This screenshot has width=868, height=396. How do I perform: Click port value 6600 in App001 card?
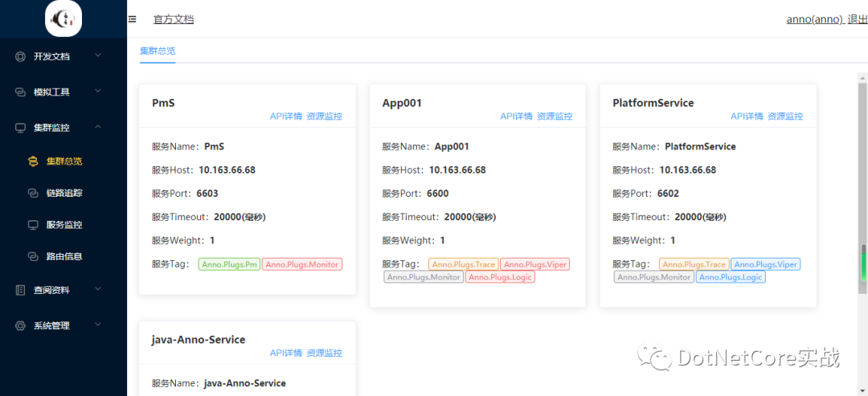(x=438, y=194)
